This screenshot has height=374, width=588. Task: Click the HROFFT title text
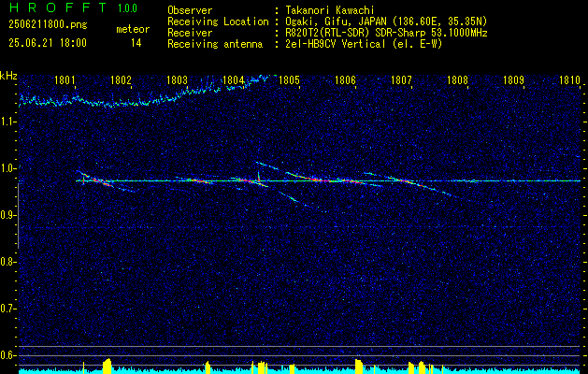click(58, 7)
